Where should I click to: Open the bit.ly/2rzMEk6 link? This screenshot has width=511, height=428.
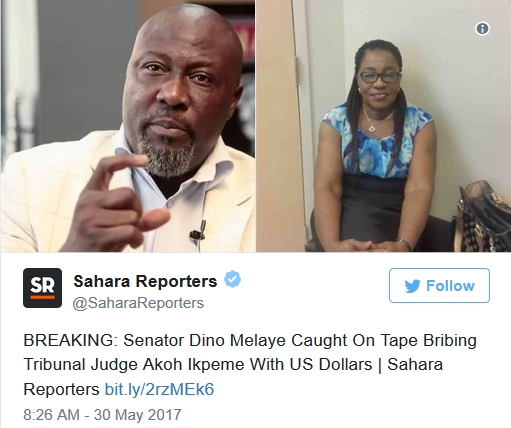pyautogui.click(x=159, y=389)
